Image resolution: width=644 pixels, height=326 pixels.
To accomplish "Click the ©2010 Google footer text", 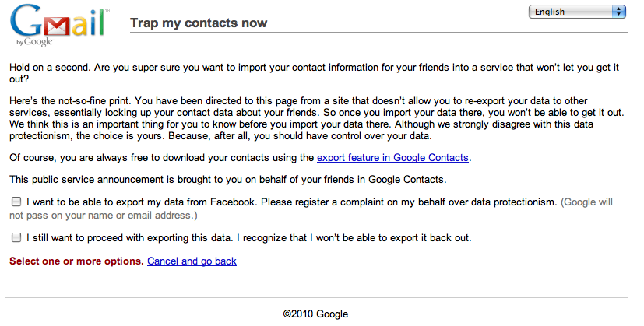I will [315, 314].
